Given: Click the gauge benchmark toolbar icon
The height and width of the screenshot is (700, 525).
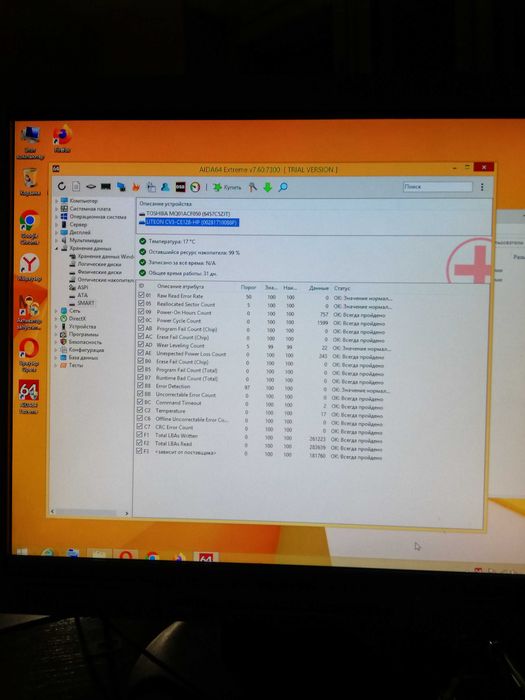Looking at the screenshot, I should pyautogui.click(x=195, y=188).
